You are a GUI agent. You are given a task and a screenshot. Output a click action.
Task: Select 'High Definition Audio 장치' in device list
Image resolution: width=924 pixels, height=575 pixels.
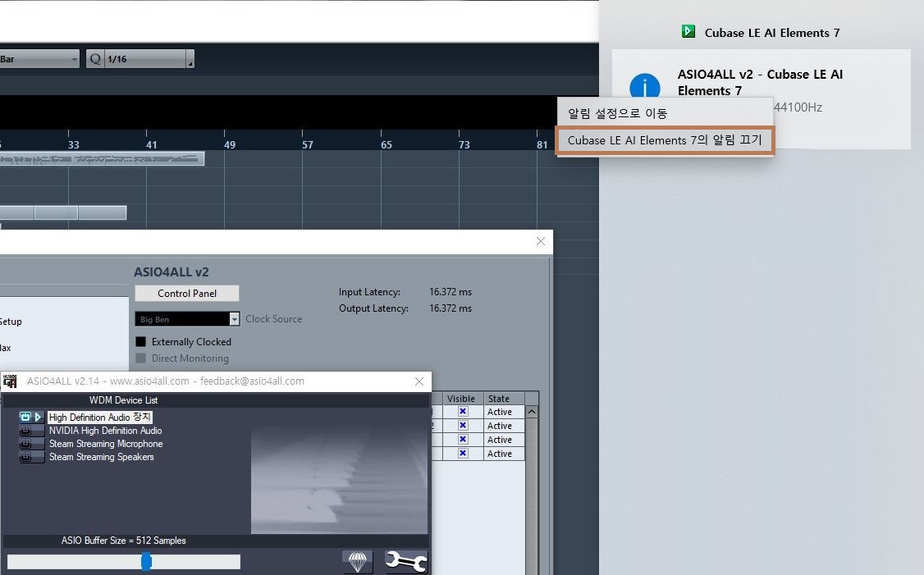[99, 418]
